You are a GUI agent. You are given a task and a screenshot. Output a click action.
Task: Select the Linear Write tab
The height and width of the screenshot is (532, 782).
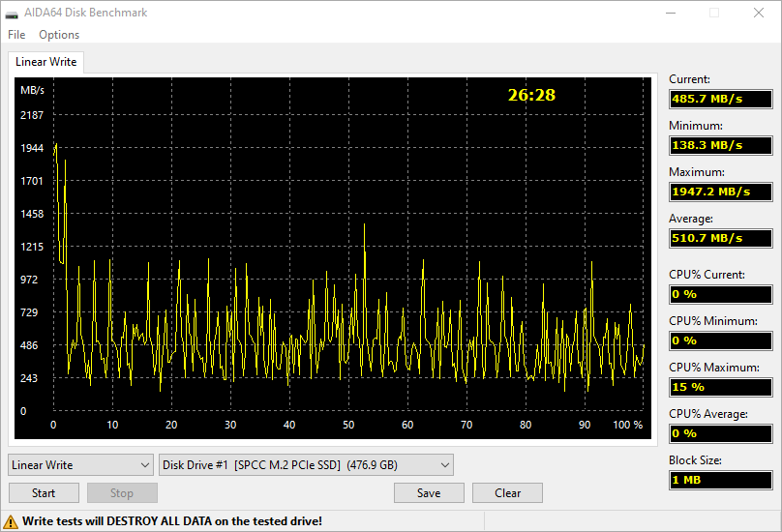coord(45,62)
